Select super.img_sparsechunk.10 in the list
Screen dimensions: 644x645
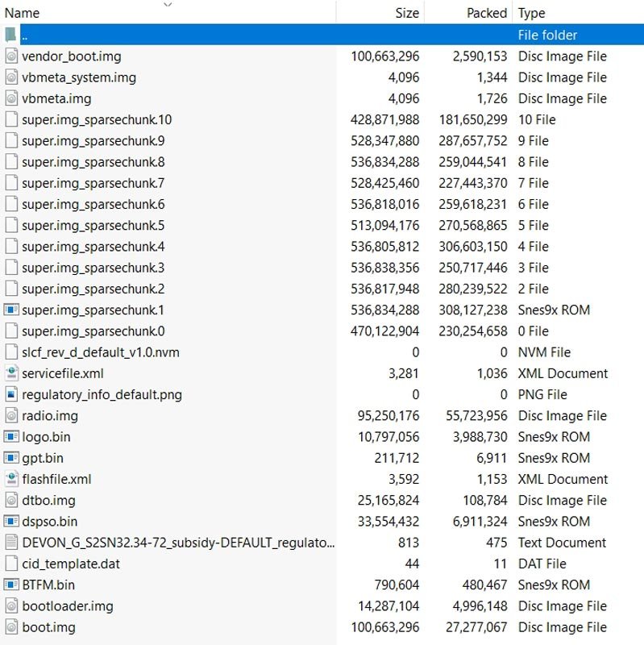click(x=97, y=119)
